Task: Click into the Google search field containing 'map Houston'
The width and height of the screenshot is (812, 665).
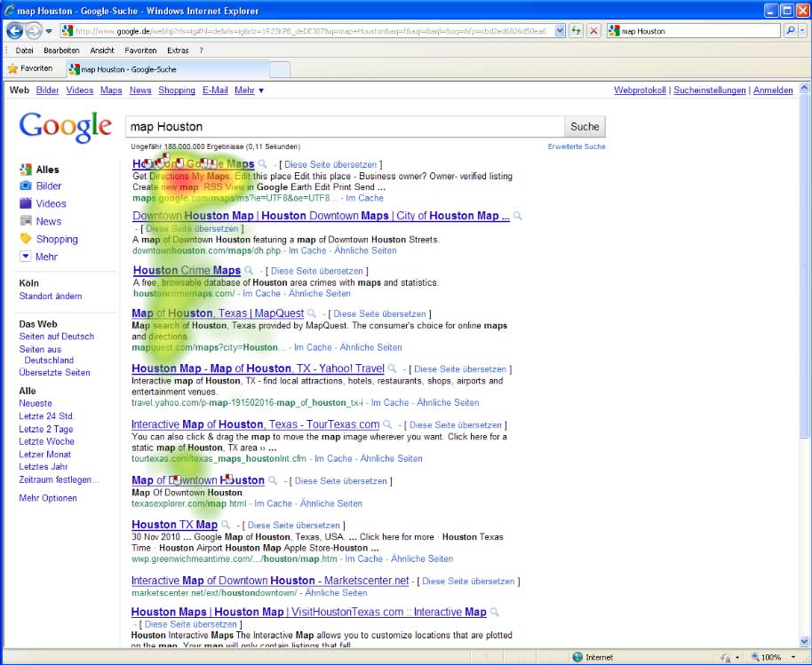Action: pos(345,127)
